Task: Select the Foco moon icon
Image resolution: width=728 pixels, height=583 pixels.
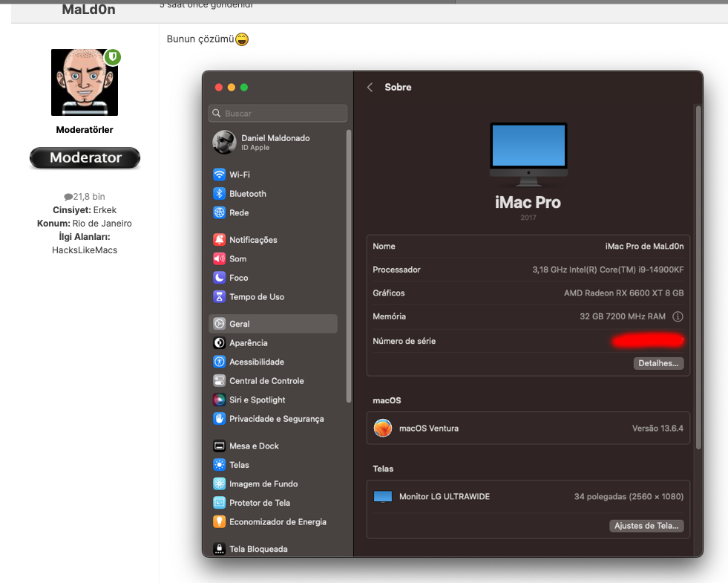Action: pyautogui.click(x=220, y=278)
